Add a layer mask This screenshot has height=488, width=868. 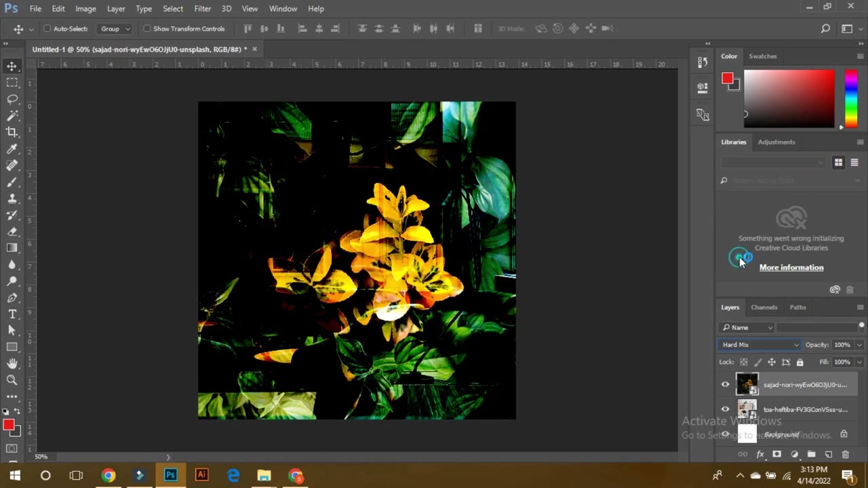777,454
